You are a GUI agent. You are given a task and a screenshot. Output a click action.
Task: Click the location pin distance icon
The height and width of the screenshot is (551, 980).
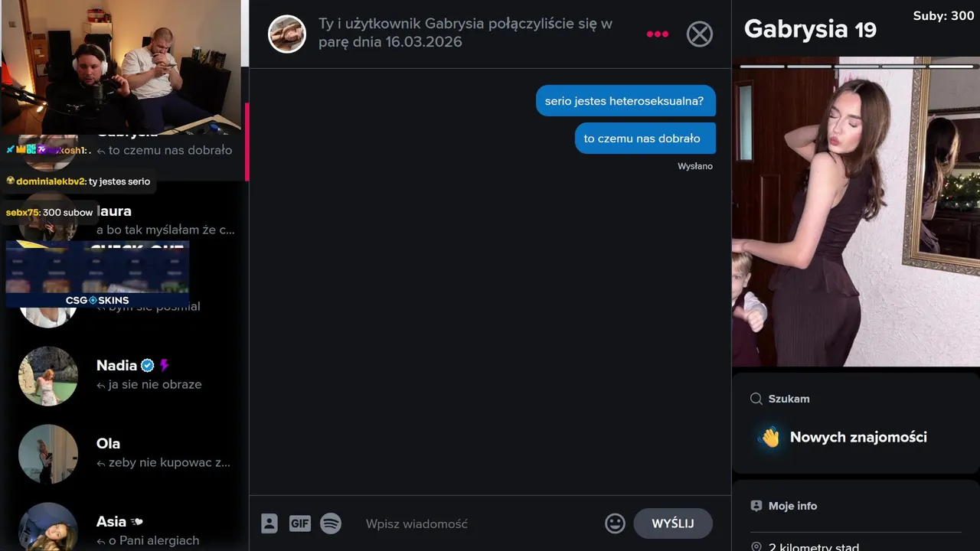[756, 546]
